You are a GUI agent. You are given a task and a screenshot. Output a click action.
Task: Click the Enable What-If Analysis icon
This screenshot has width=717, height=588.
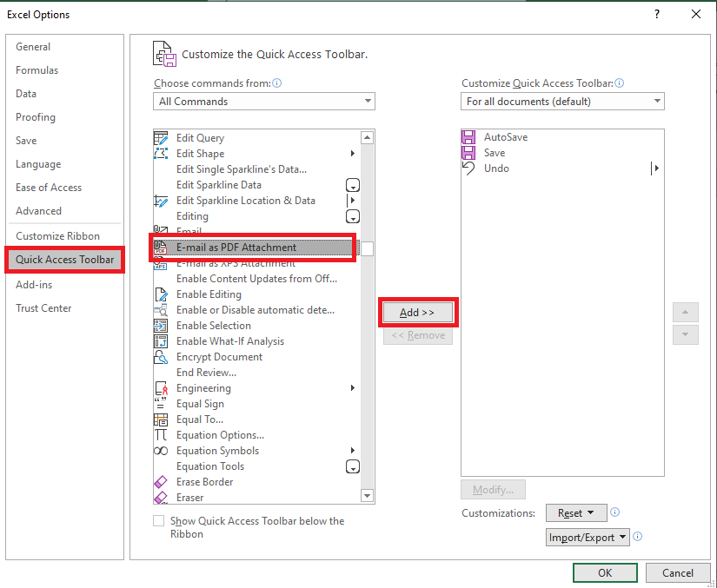(161, 340)
